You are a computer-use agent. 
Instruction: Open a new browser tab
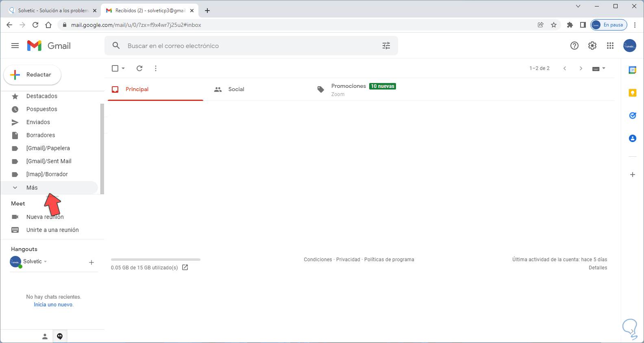207,11
